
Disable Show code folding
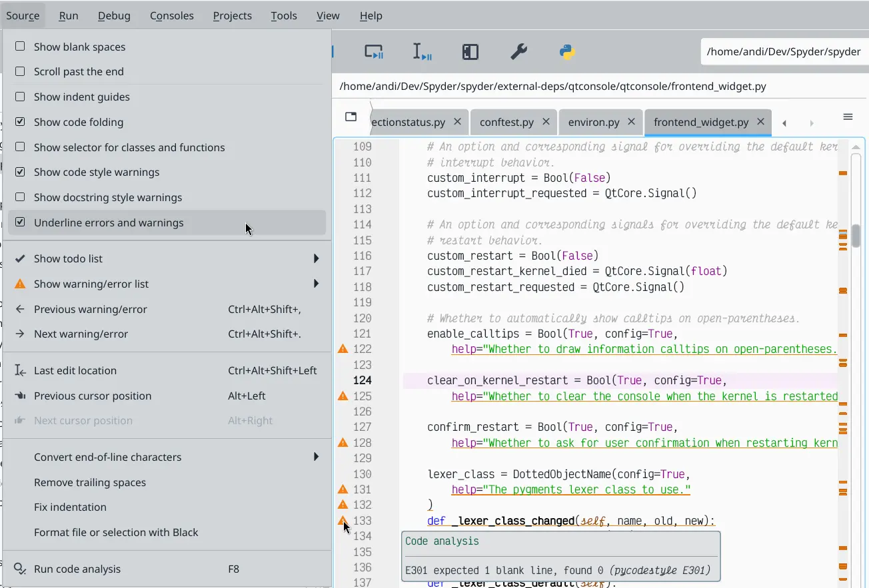point(80,122)
